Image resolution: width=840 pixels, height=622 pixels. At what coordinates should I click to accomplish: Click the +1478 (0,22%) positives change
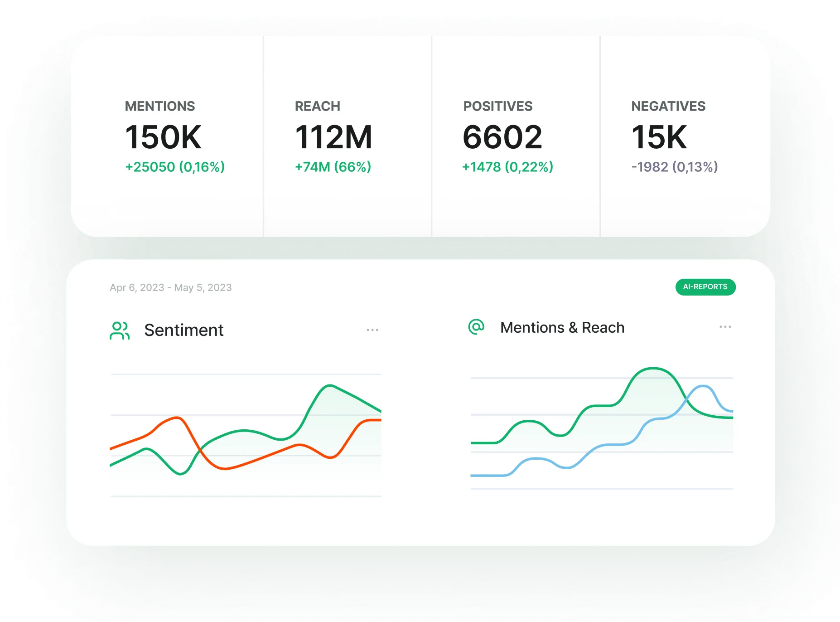click(507, 167)
